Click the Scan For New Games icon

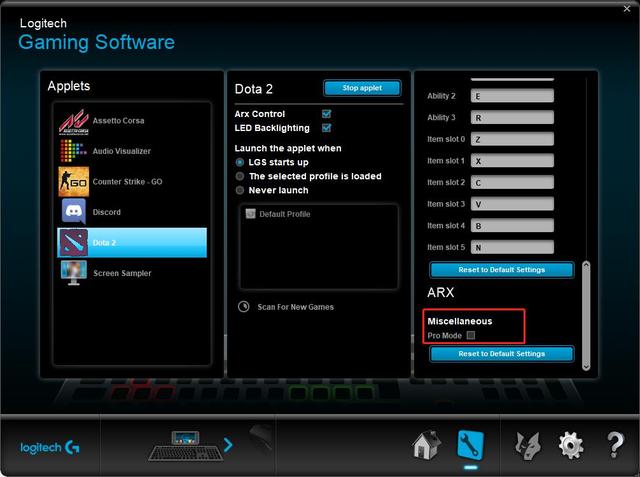[243, 306]
